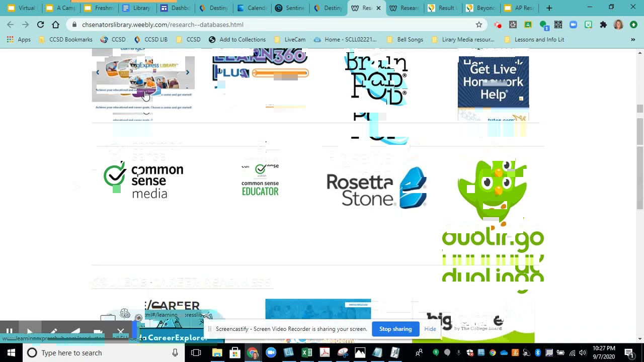Open Lessons and Info Lit folder
Viewport: 644px width, 362px height.
pyautogui.click(x=534, y=39)
